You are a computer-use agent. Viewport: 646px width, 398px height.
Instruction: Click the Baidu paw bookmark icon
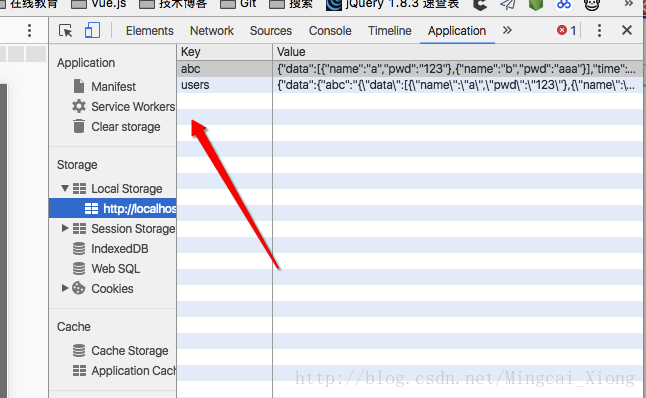[564, 4]
